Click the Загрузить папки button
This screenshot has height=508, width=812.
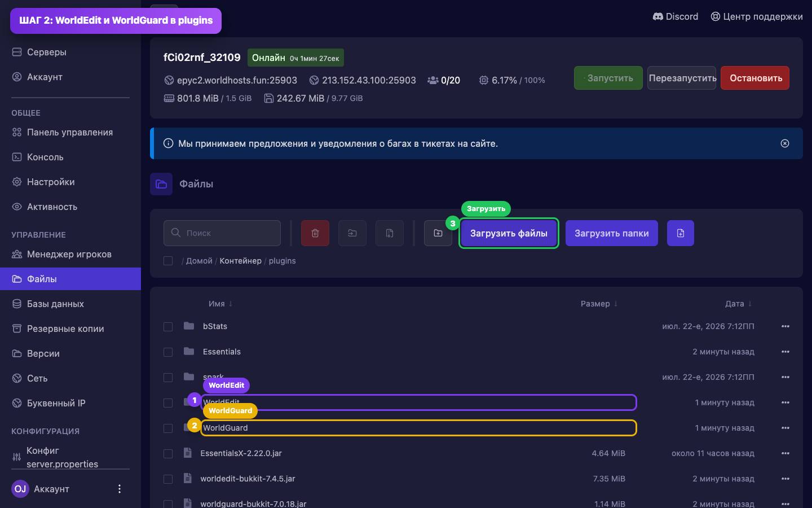click(612, 233)
